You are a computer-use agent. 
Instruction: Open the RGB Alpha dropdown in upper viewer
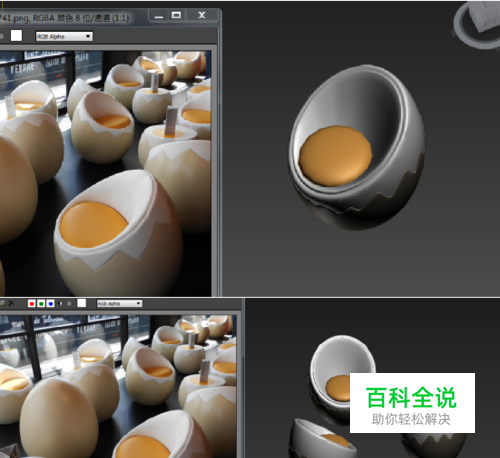click(64, 36)
